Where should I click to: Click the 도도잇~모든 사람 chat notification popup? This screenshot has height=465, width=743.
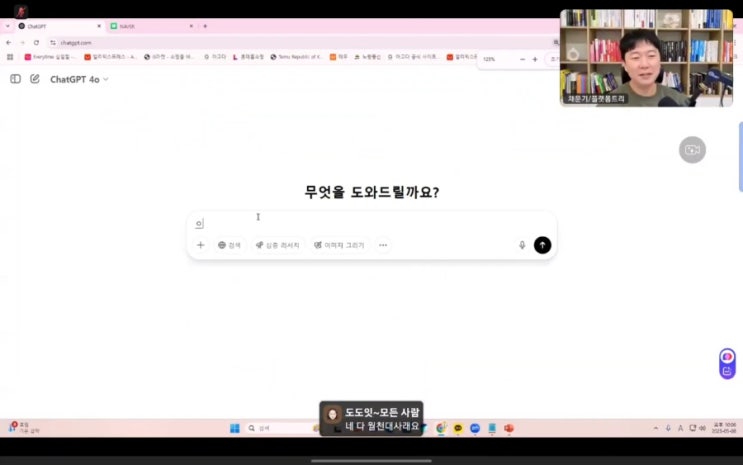point(371,419)
